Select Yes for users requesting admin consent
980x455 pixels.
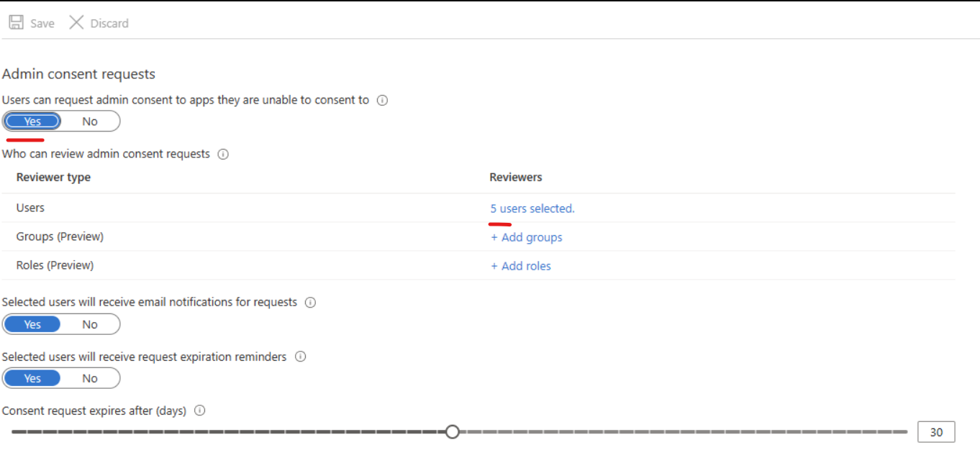tap(32, 121)
